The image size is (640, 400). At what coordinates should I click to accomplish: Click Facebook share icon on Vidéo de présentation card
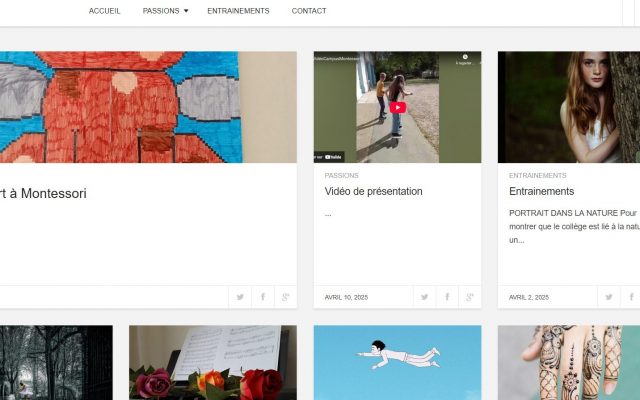(x=447, y=297)
